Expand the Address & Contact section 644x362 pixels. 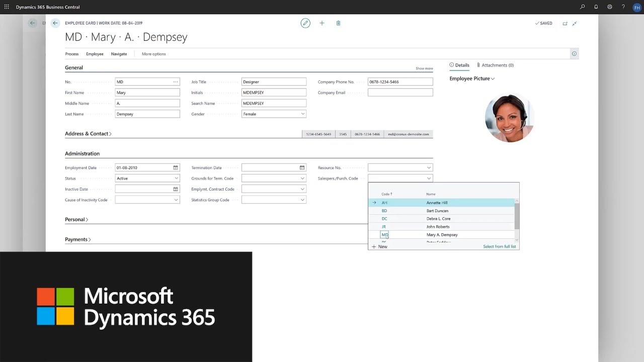coord(88,134)
